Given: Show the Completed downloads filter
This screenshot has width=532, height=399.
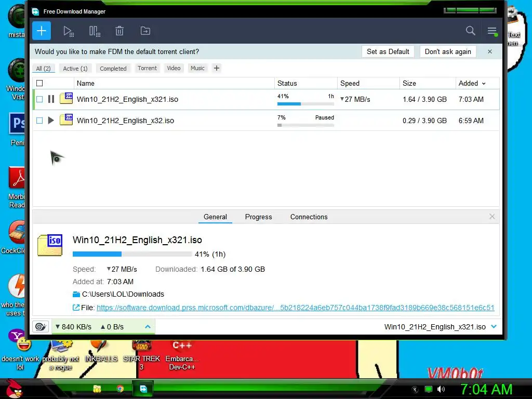Looking at the screenshot, I should point(113,69).
